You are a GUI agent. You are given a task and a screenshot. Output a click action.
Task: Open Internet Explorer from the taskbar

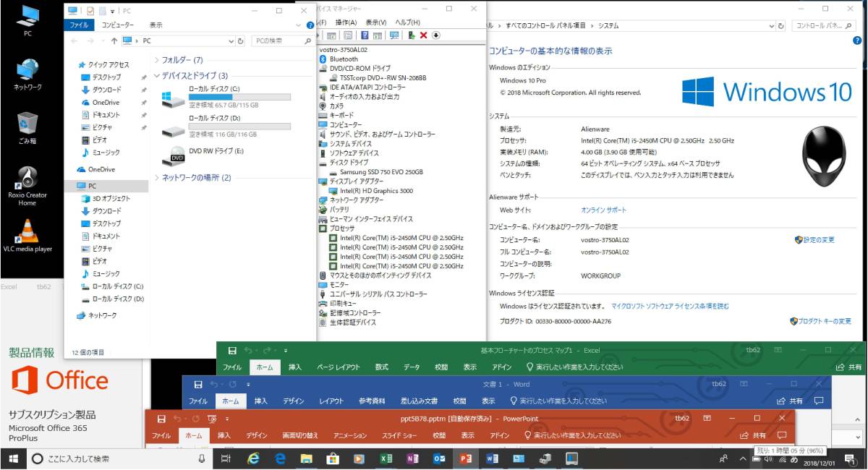[x=253, y=458]
